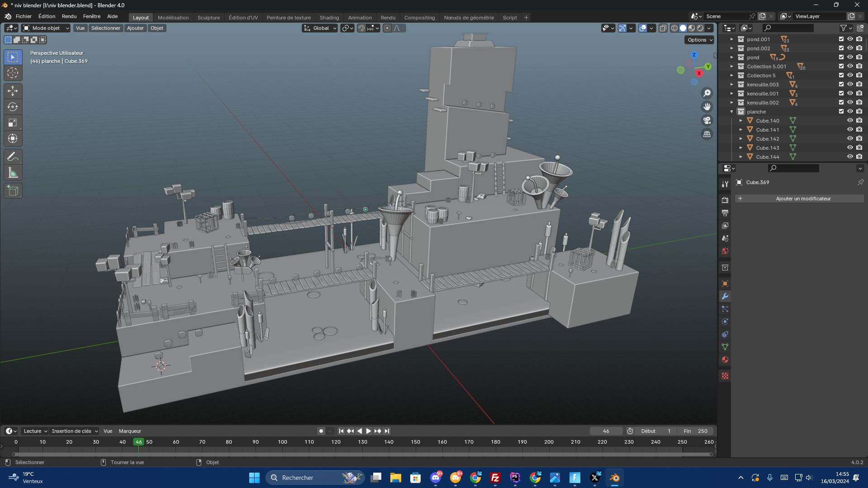Screen dimensions: 868x488
Task: Jump to the end frame with the timeline control
Action: click(387, 431)
